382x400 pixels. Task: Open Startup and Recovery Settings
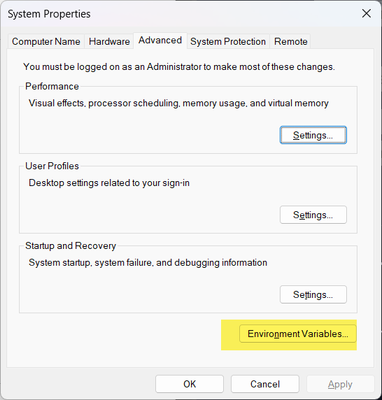coord(313,294)
